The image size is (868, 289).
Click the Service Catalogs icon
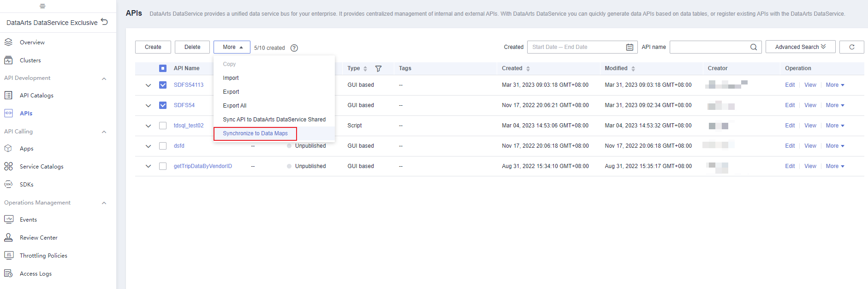click(x=8, y=166)
